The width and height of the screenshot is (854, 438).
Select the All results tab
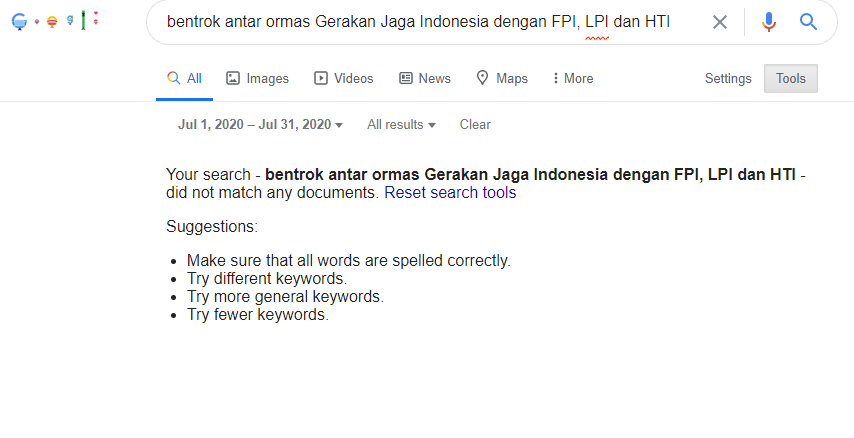pos(184,78)
